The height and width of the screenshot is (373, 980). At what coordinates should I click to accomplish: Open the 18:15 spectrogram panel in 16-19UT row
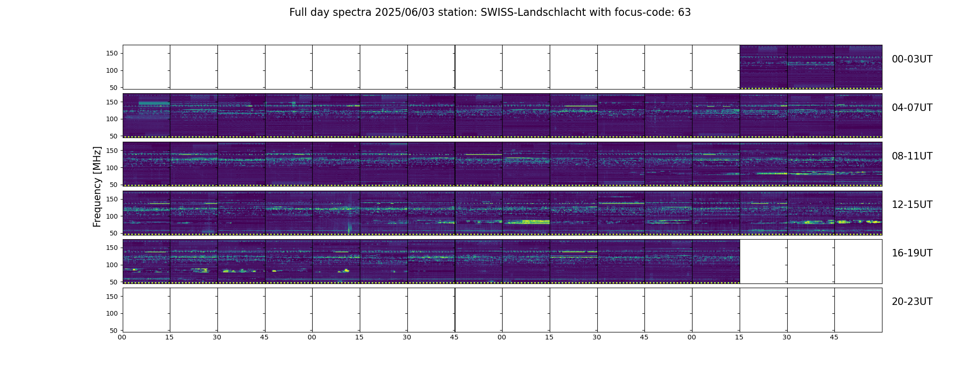pos(574,261)
